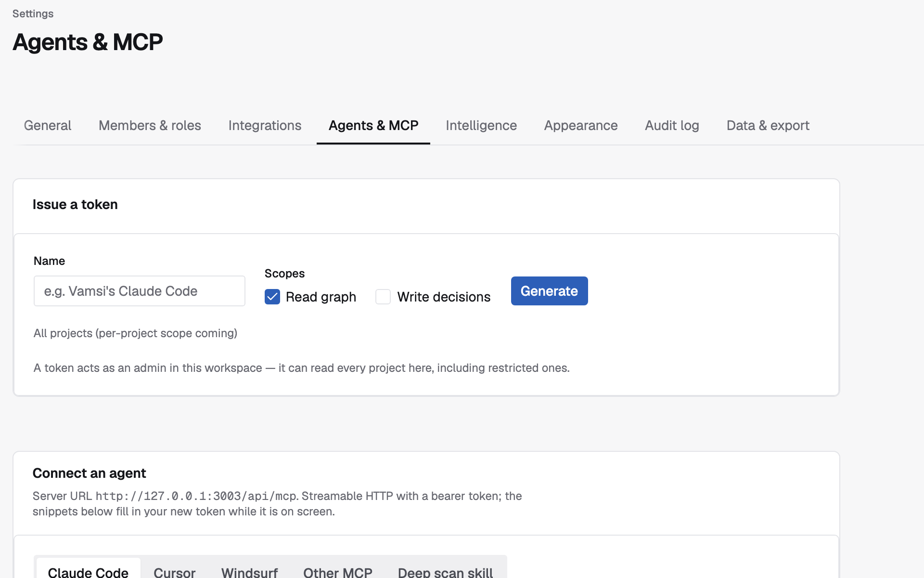Screen dimensions: 924x578
Task: Uncheck the Read graph scope checkbox
Action: click(272, 297)
